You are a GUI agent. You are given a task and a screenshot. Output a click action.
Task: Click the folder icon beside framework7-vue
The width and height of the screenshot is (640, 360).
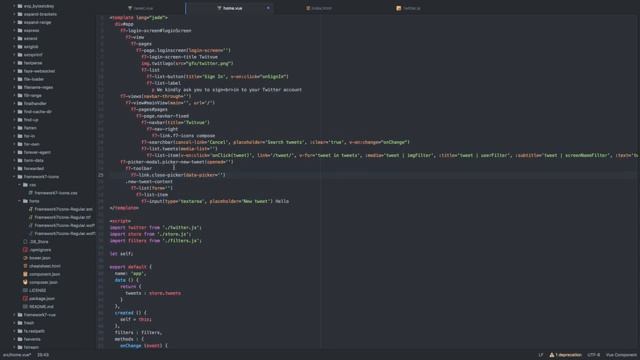[x=20, y=315]
